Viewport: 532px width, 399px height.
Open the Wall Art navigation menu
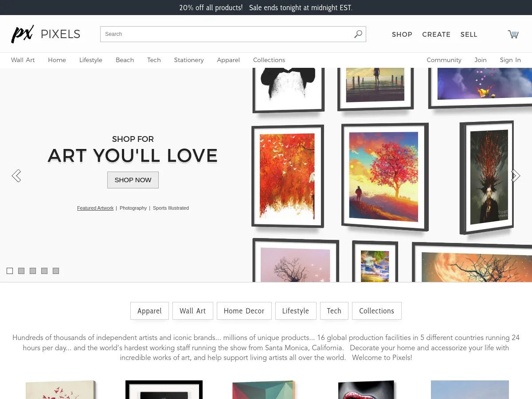tap(23, 60)
